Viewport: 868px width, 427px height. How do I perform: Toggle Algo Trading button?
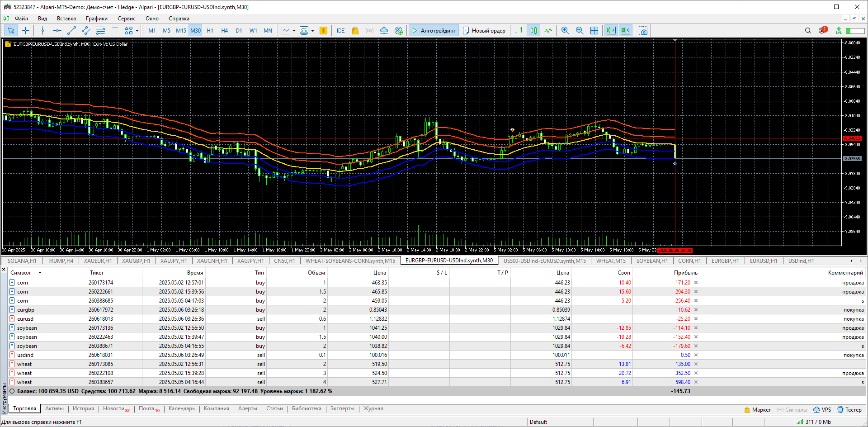434,31
